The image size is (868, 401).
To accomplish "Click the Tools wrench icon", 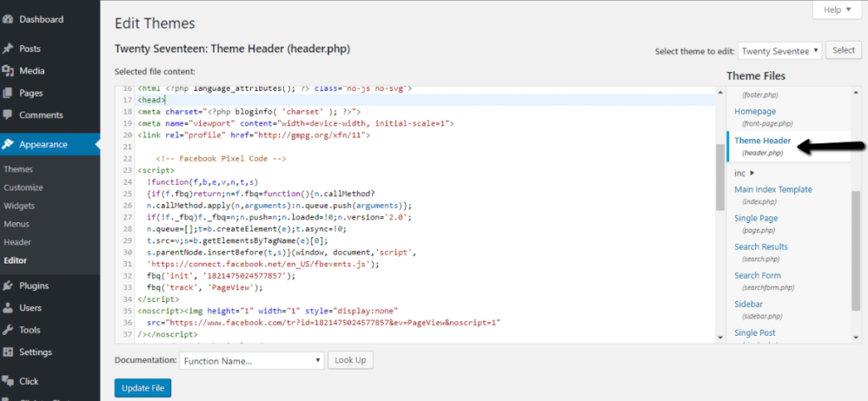I will (8, 330).
